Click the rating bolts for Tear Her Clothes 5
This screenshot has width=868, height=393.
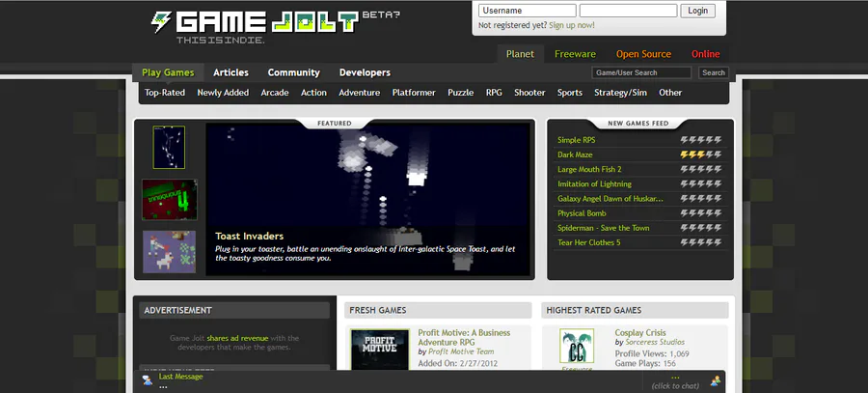click(x=701, y=242)
